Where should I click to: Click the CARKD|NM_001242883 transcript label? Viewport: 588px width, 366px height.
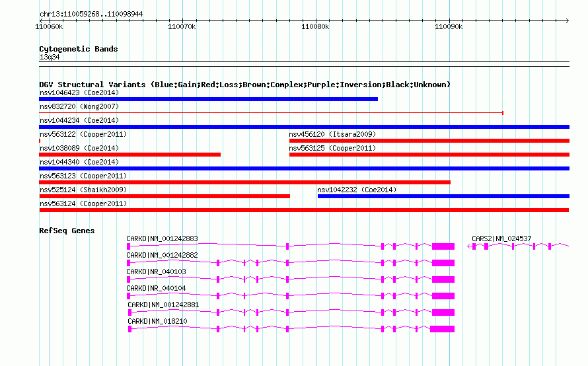pos(162,239)
